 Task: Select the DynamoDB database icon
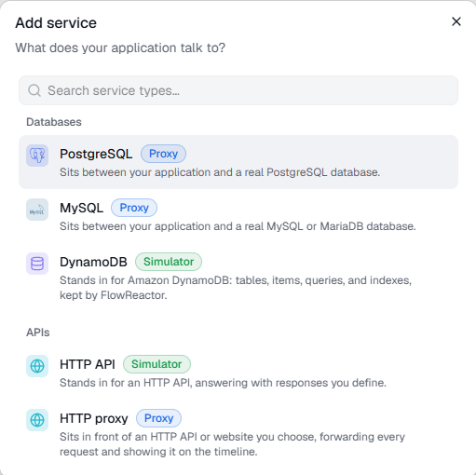point(37,264)
